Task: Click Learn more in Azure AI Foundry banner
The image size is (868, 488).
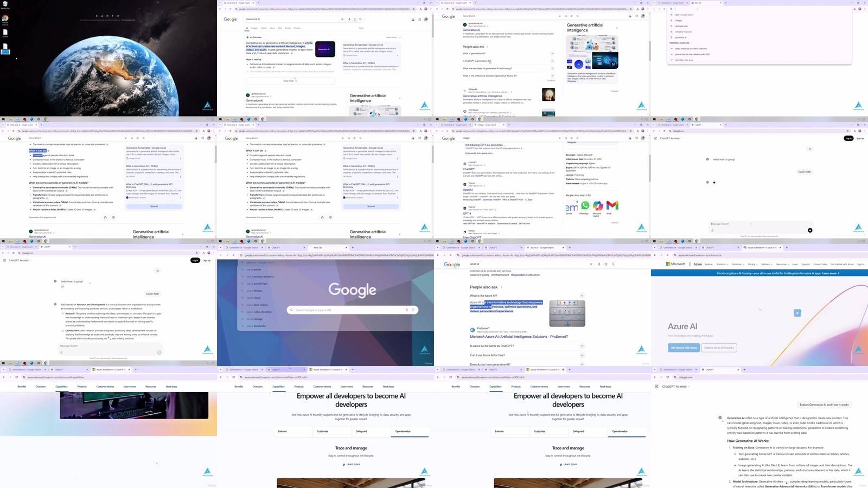Action: 831,273
